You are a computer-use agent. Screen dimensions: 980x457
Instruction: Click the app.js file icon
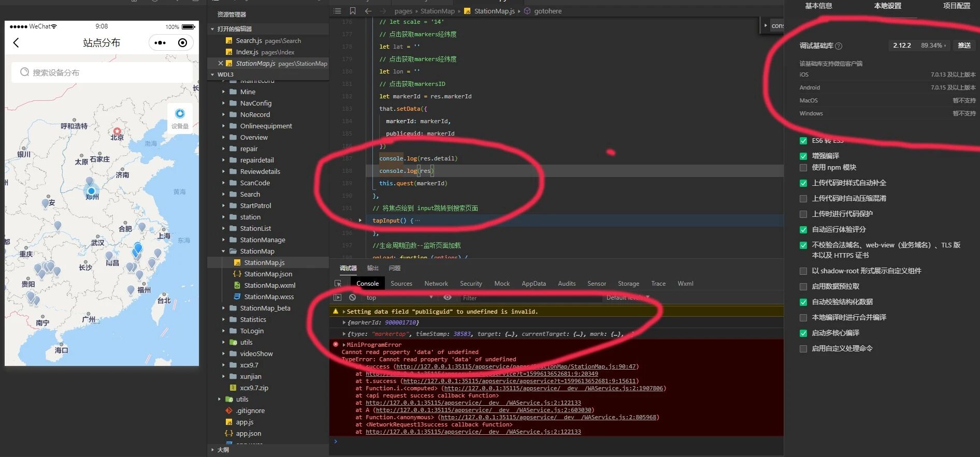(229, 422)
